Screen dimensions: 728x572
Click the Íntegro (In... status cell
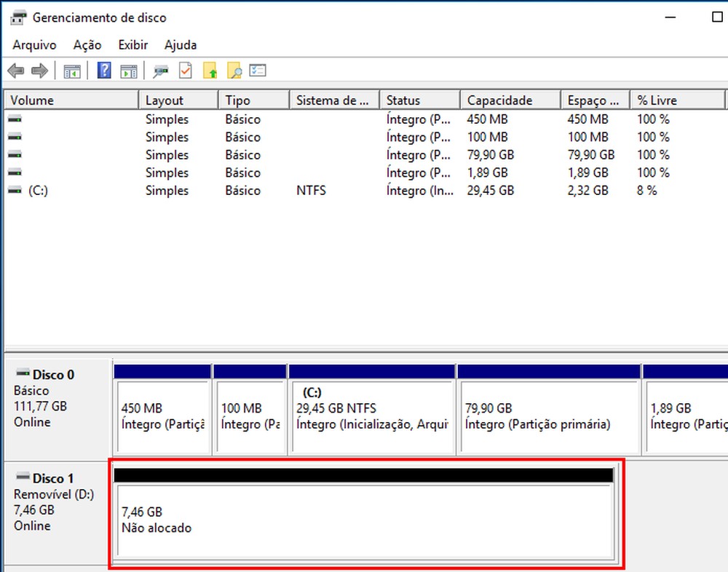(x=420, y=191)
